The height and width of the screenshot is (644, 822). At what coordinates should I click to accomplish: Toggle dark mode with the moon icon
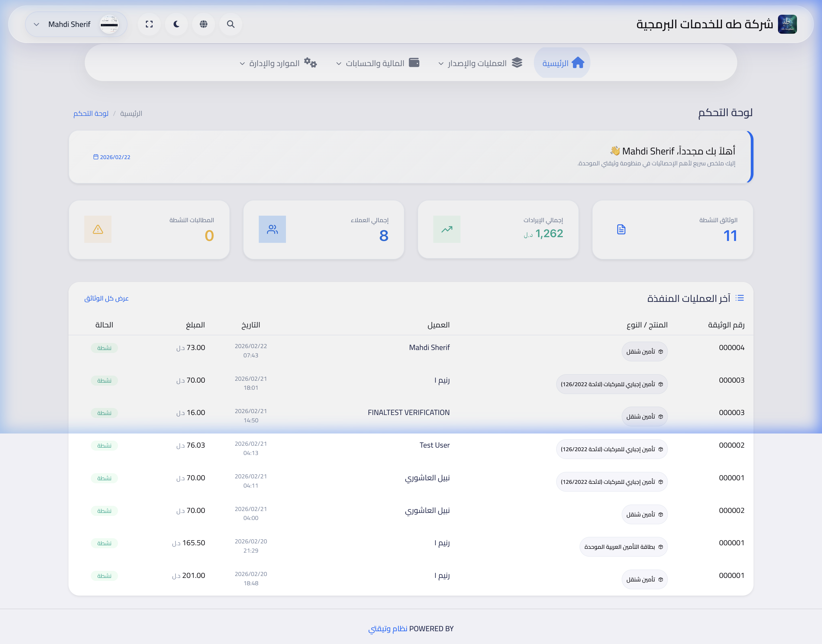click(x=176, y=24)
